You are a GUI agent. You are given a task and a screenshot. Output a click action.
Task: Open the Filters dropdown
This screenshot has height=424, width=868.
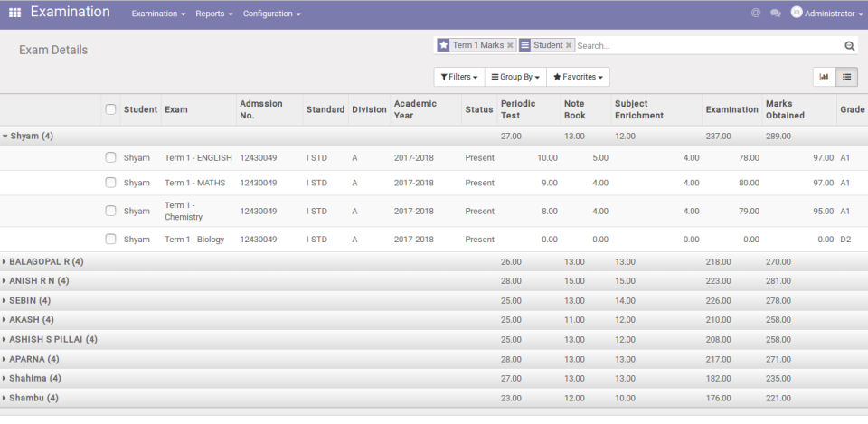click(459, 77)
